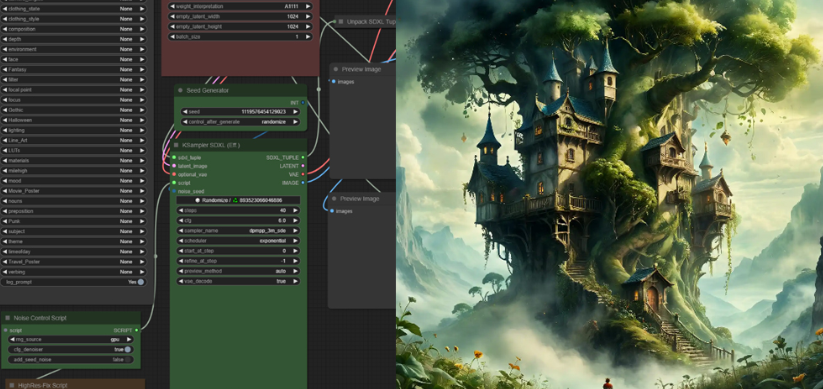Click the green recycle icon beside Randomize

(x=235, y=201)
